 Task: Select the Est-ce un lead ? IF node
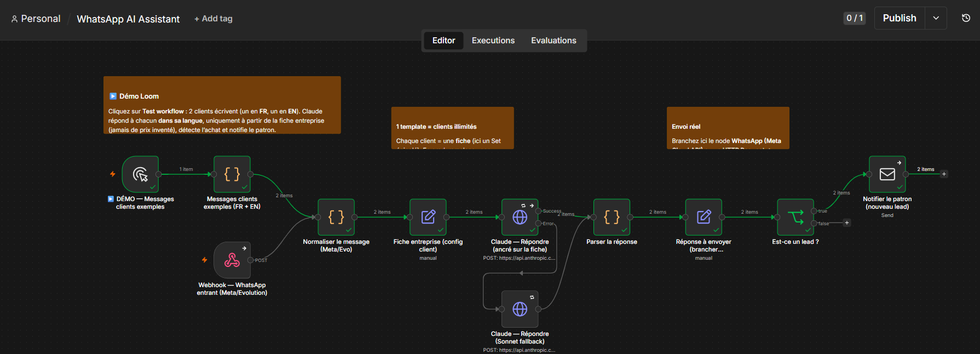click(x=795, y=217)
